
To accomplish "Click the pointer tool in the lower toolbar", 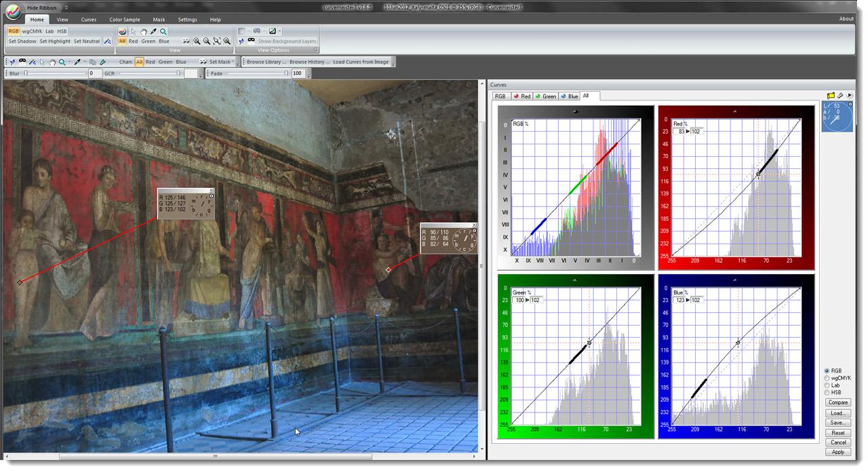I will (42, 62).
